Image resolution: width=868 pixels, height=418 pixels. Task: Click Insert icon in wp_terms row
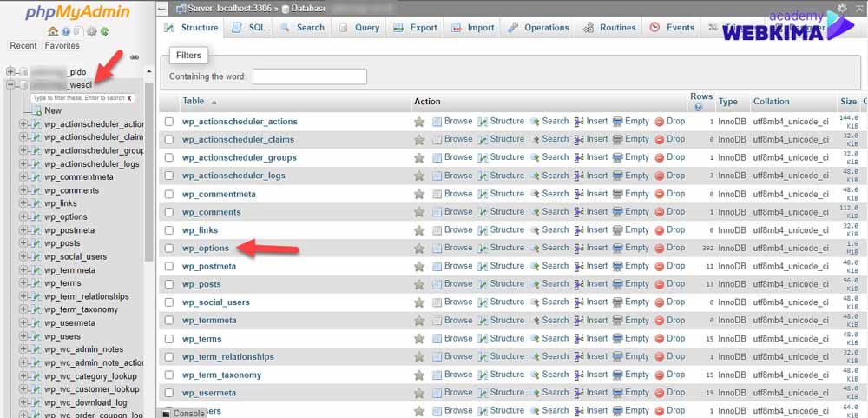coord(579,339)
